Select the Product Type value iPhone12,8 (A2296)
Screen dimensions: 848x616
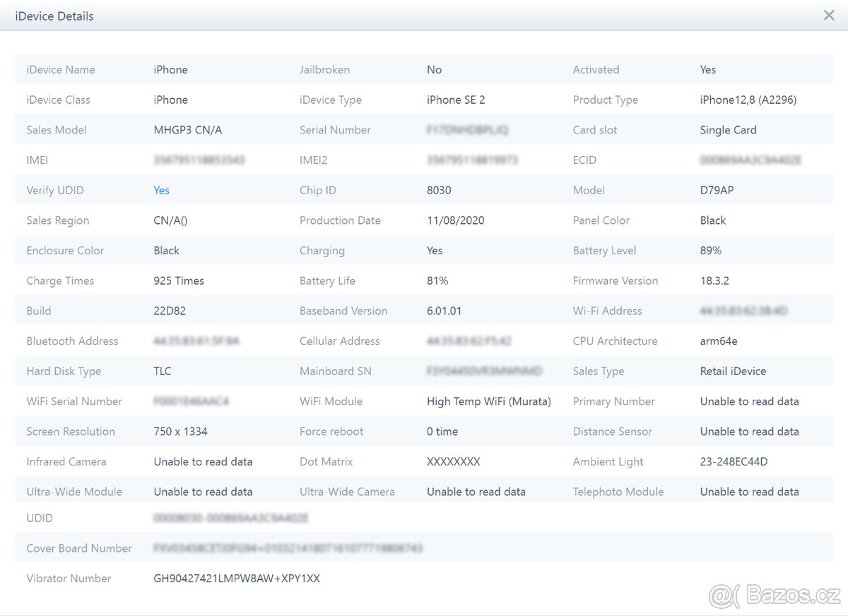[x=748, y=100]
